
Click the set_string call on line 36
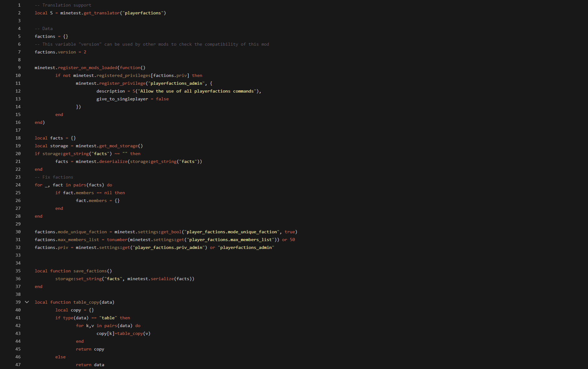coord(89,279)
